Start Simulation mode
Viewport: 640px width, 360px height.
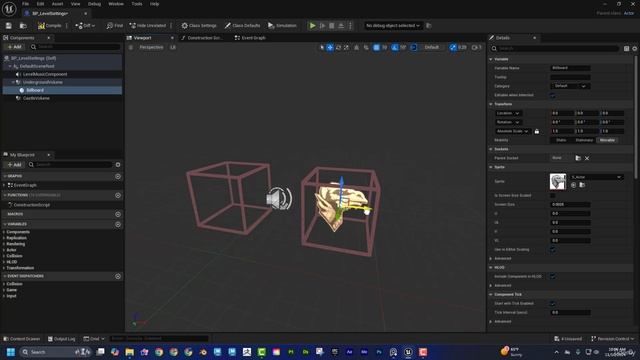coord(282,25)
